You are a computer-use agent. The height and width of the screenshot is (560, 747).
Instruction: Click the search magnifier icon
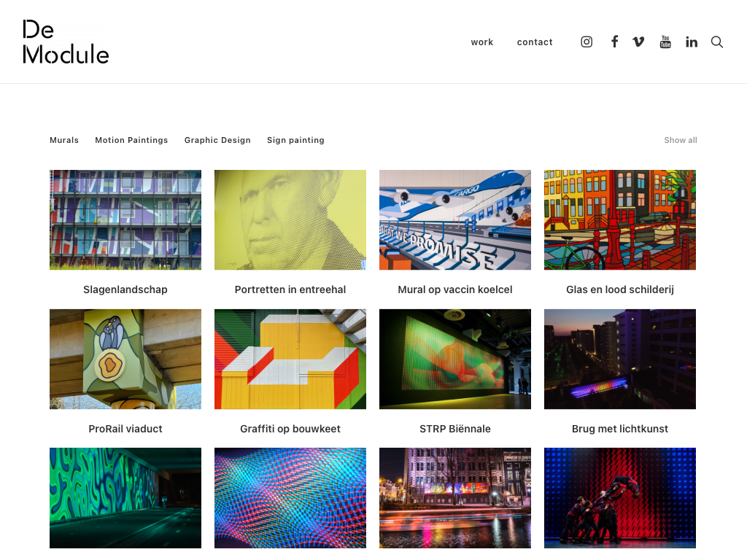pos(717,42)
